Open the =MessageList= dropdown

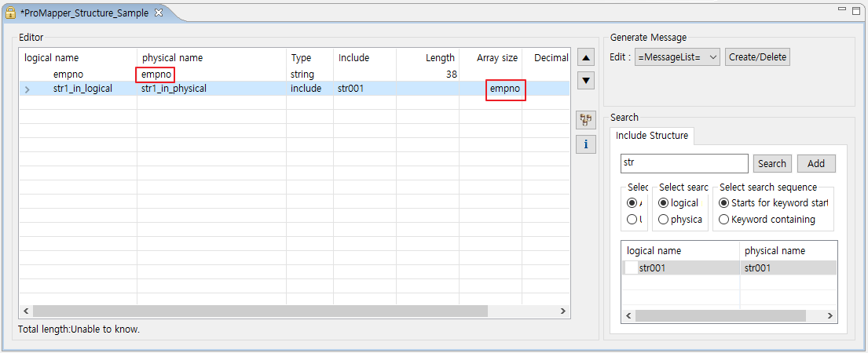point(677,57)
